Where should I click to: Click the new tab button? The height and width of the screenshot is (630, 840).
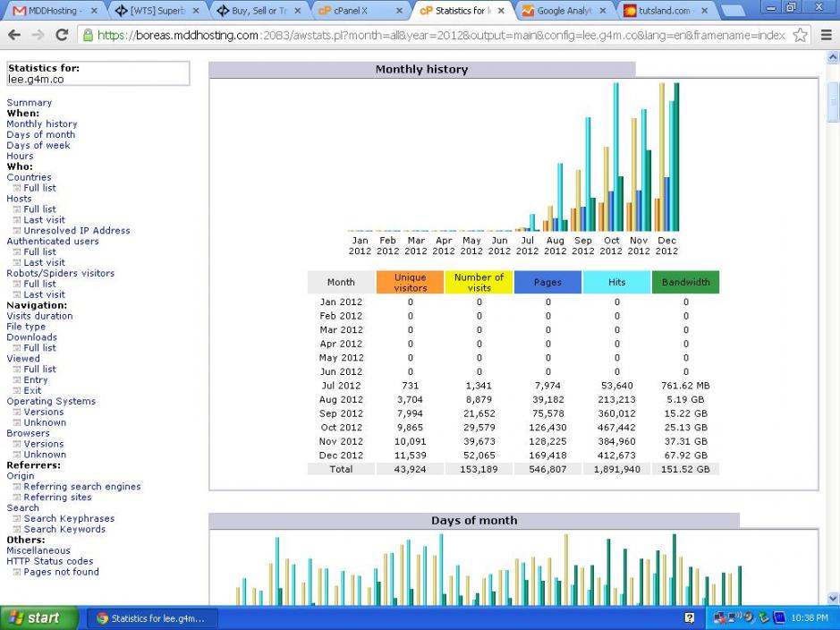pyautogui.click(x=735, y=11)
